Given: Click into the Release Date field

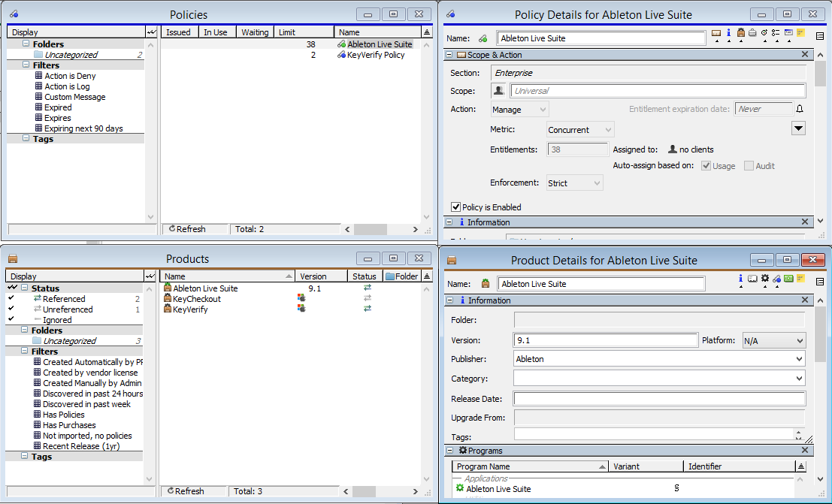Looking at the screenshot, I should tap(659, 398).
